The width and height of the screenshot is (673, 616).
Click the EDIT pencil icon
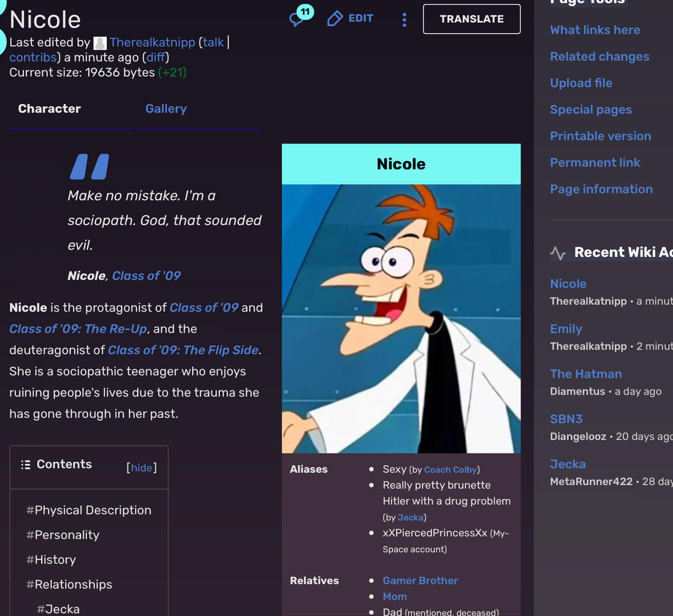click(335, 18)
